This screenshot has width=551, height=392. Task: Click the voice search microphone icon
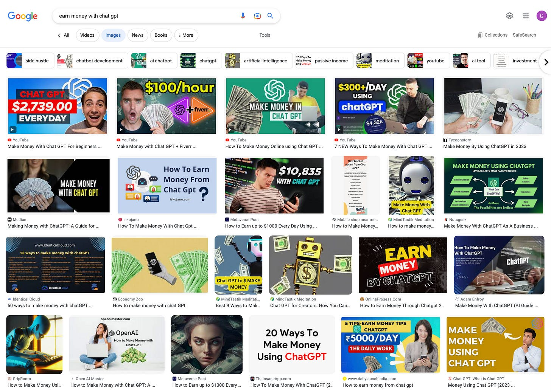point(243,16)
